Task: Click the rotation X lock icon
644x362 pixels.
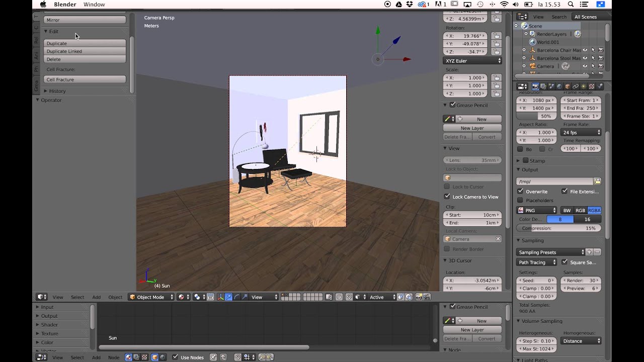Action: point(497,36)
